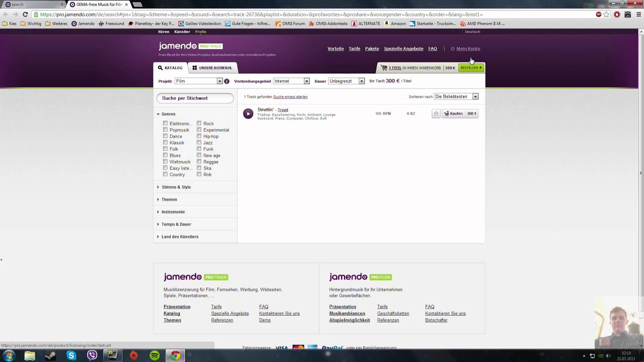Collapse the Genres section
The image size is (644, 362).
[x=166, y=114]
